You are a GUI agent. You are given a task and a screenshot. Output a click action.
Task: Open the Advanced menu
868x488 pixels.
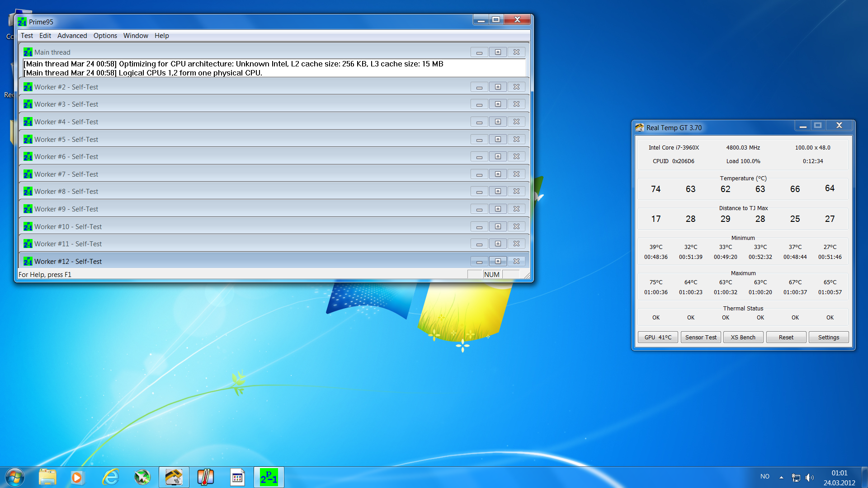coord(72,36)
